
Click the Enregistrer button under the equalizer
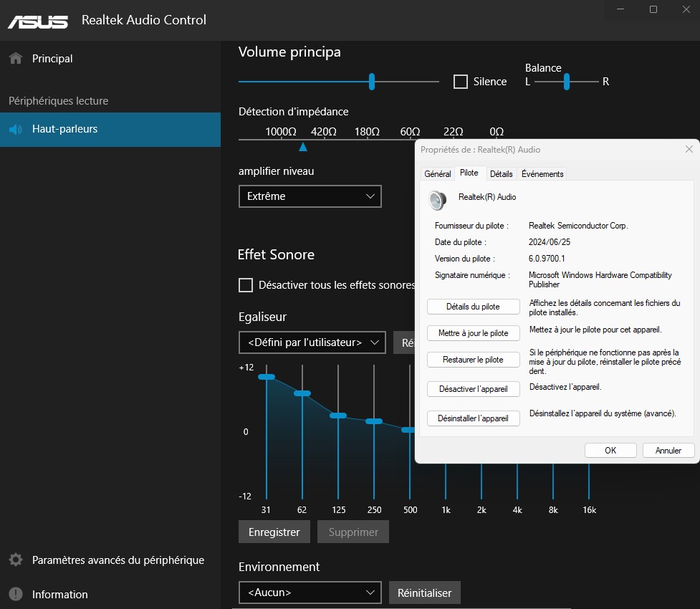274,532
